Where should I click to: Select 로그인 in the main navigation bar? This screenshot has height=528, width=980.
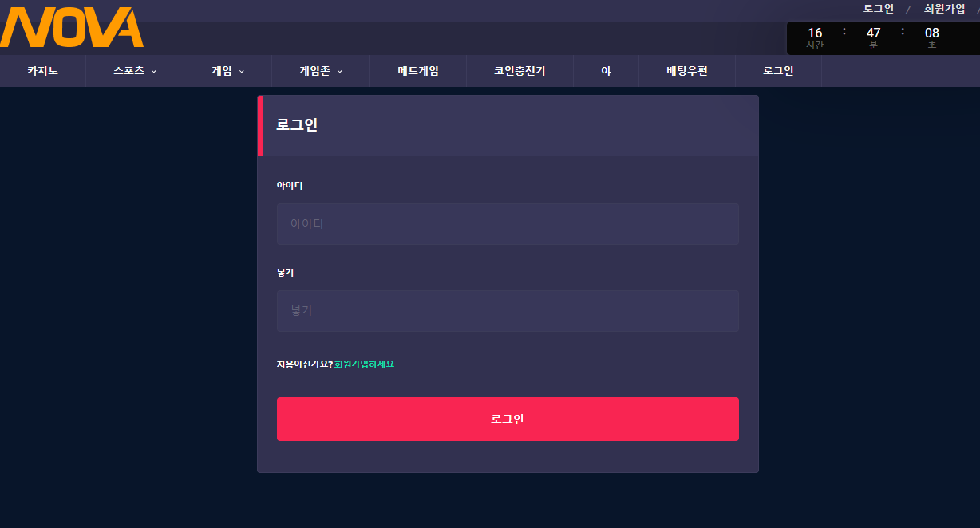[x=778, y=71]
